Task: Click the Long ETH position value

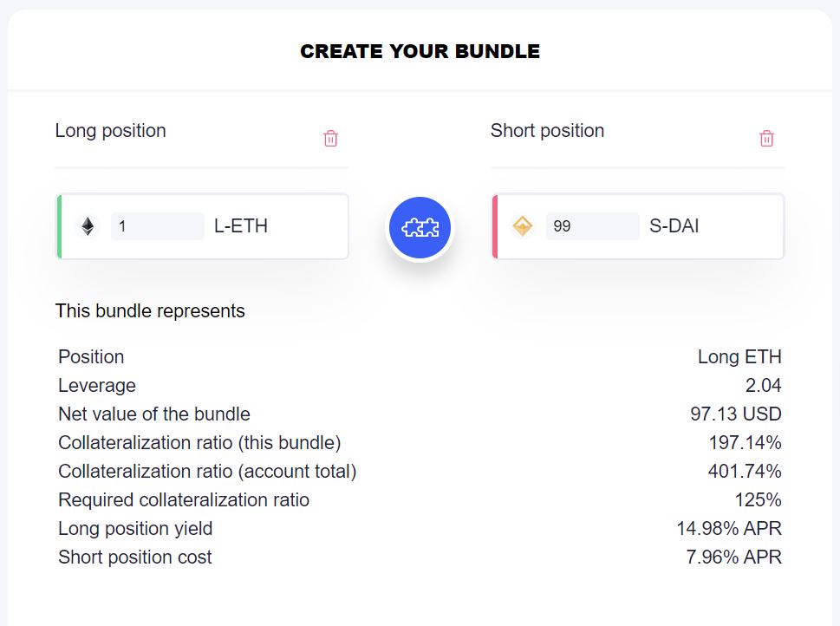Action: tap(739, 357)
